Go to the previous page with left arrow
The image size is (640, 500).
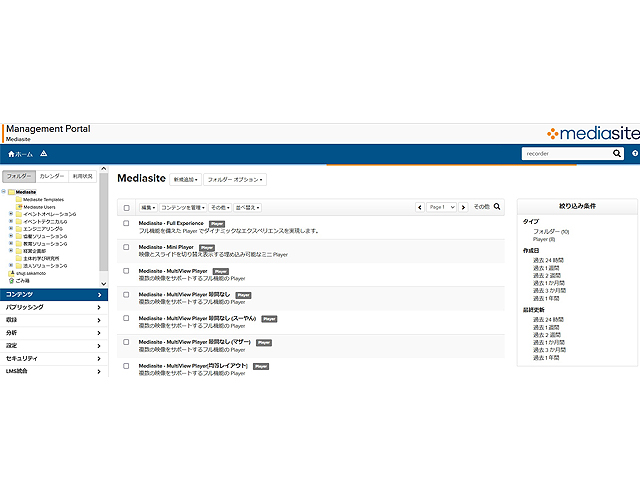point(420,207)
